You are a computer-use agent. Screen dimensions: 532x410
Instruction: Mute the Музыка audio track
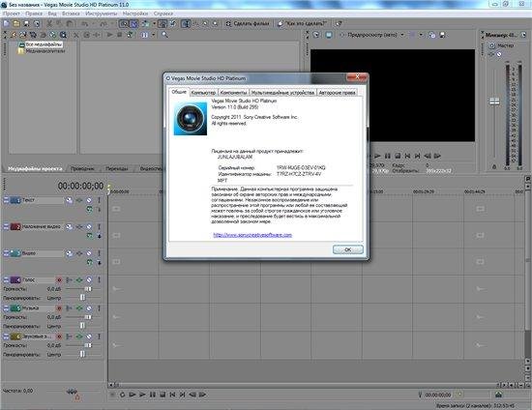click(89, 308)
